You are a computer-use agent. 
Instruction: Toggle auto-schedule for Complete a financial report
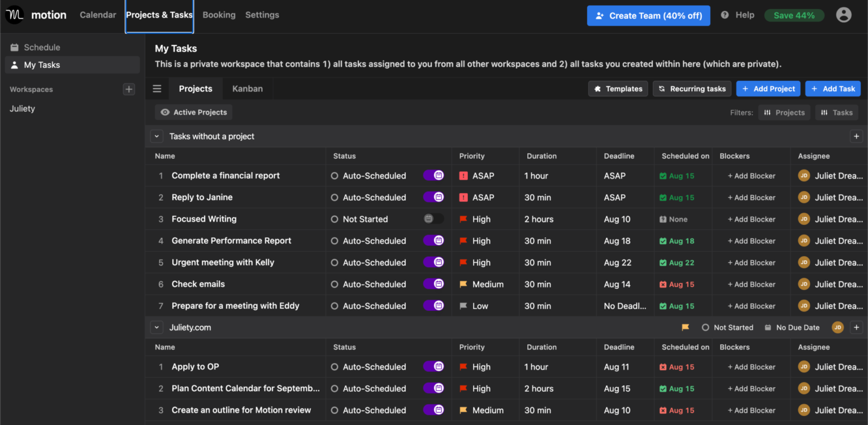point(433,175)
